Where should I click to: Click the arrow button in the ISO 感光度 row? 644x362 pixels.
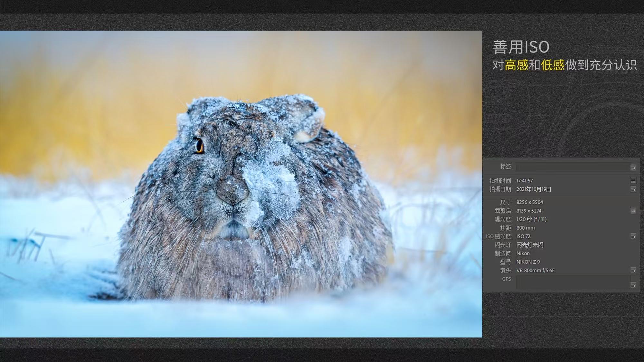pos(633,237)
